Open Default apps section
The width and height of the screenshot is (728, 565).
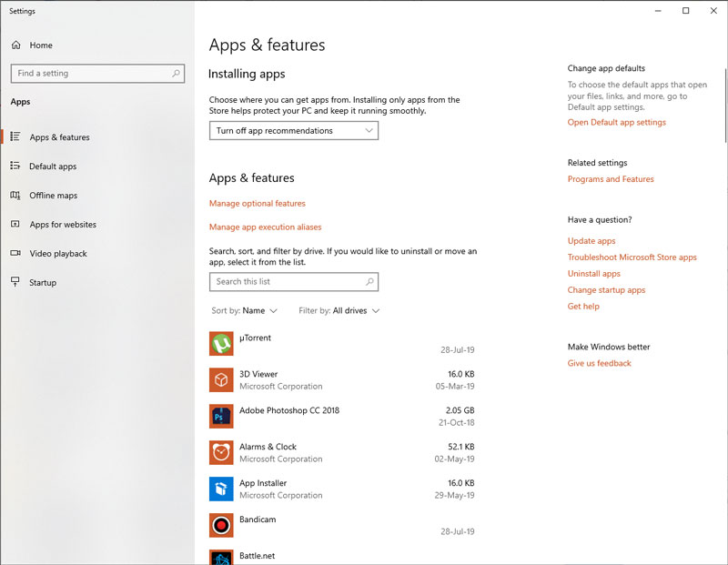53,166
